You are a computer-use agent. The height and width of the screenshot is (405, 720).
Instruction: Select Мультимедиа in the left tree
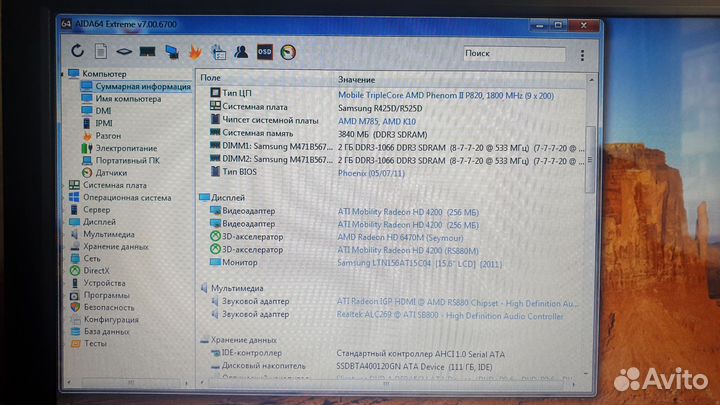[108, 234]
